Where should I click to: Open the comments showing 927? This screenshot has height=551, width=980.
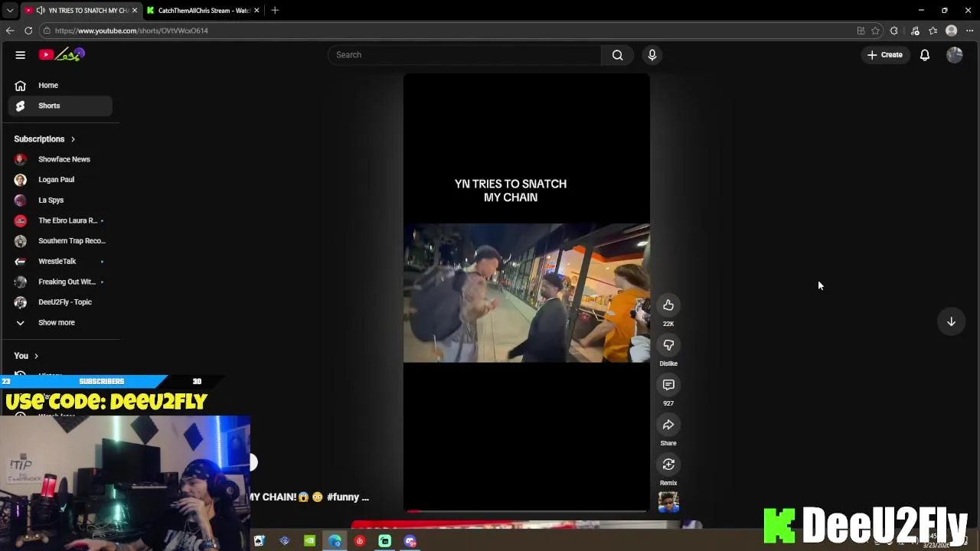(668, 385)
